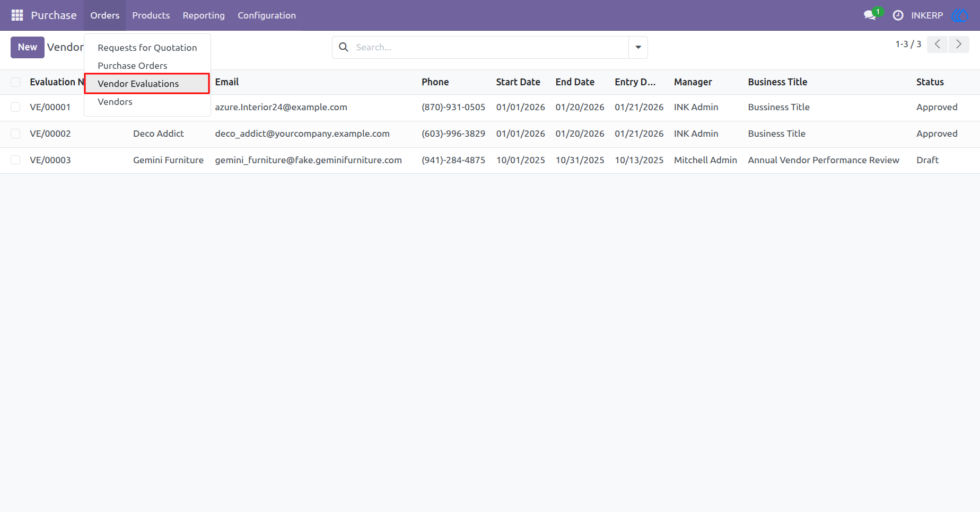Open evaluation VE/00002

[50, 134]
